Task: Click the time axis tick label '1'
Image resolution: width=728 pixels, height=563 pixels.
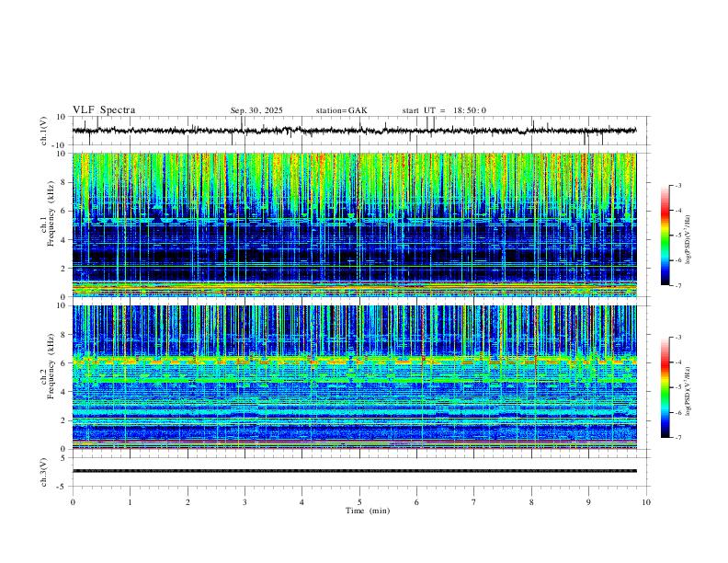Action: 130,502
